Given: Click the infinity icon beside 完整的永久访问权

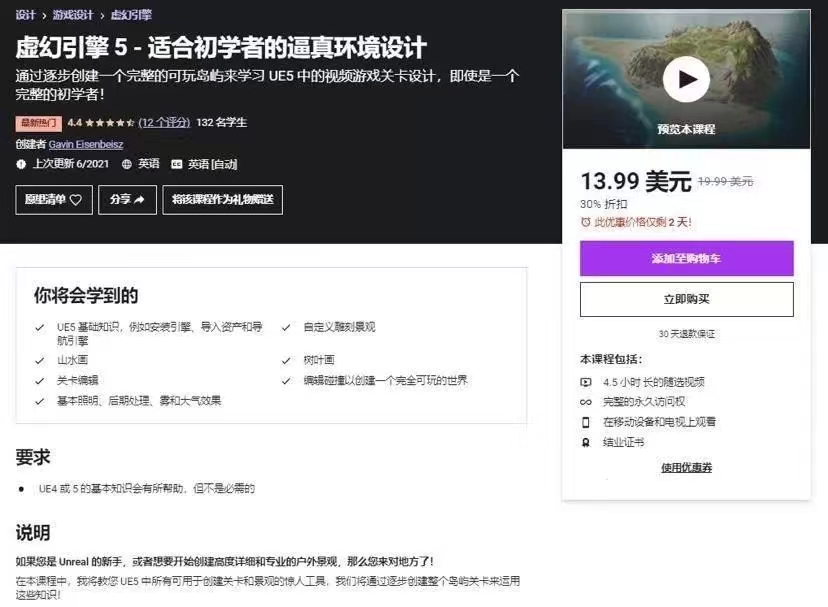Looking at the screenshot, I should (x=586, y=402).
